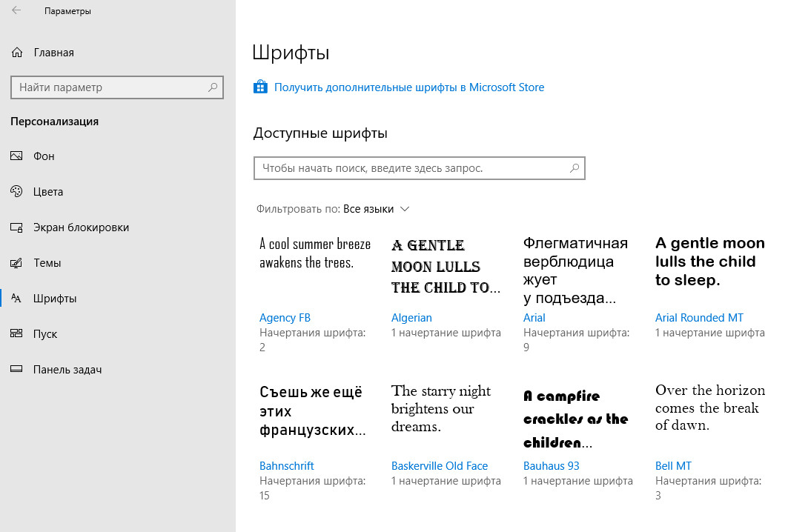The height and width of the screenshot is (532, 788).
Task: Open the Arial Rounded MT font link
Action: point(699,317)
